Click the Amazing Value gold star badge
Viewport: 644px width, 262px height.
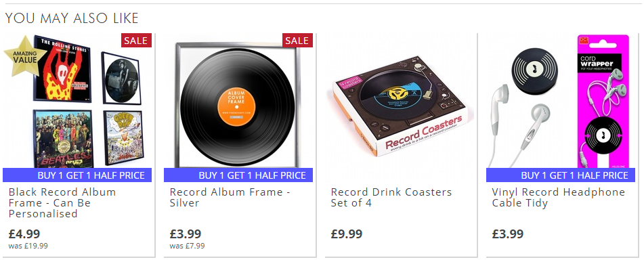[x=25, y=57]
